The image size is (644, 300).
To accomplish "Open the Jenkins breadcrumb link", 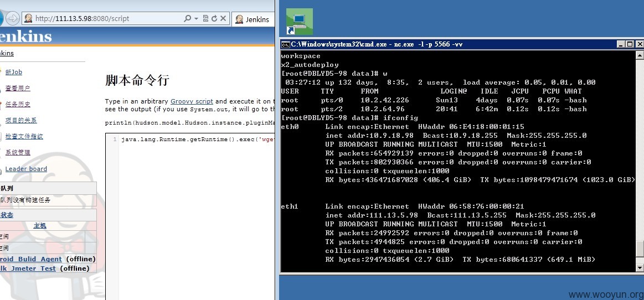I will point(7,53).
